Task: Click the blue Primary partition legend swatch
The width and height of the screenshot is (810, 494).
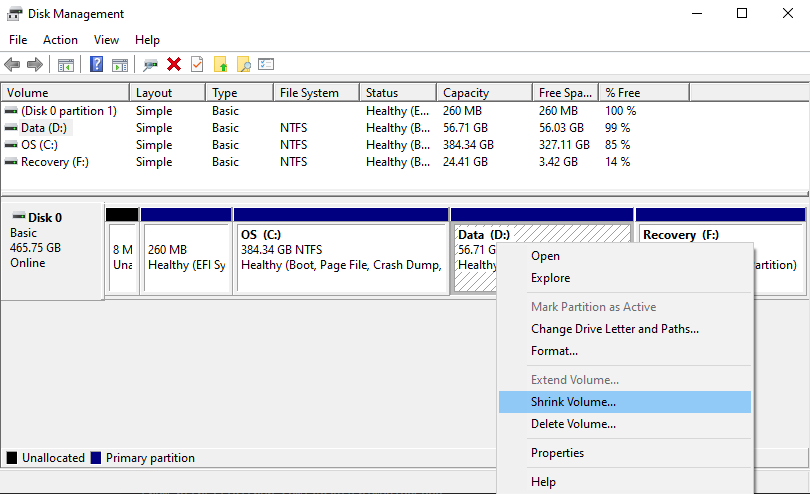Action: pyautogui.click(x=96, y=458)
